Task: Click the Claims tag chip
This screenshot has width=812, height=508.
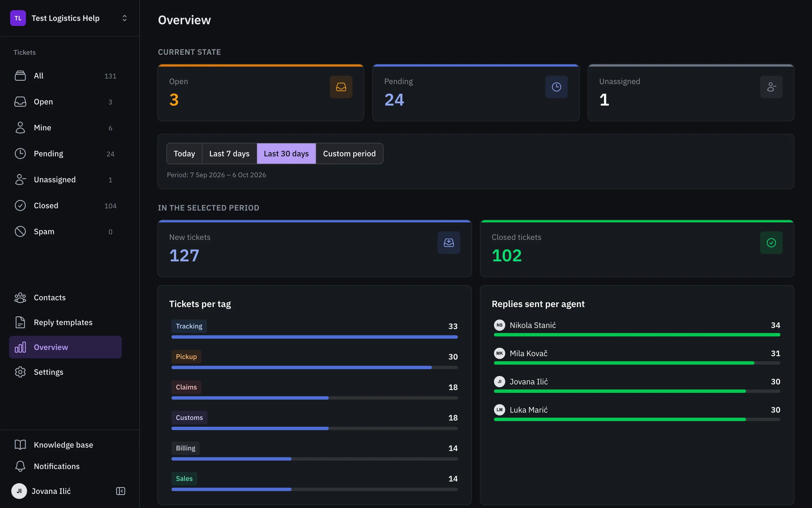Action: click(186, 387)
